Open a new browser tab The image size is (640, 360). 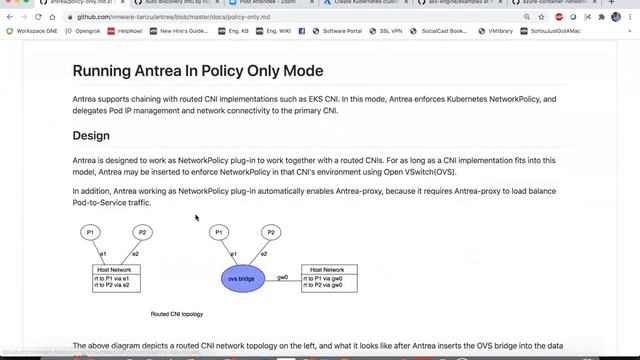[611, 2]
